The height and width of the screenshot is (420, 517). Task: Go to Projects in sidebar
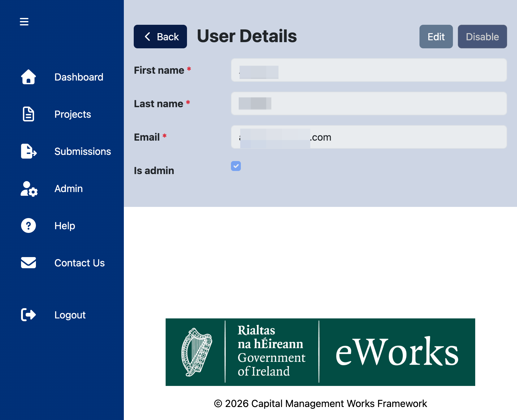pos(73,114)
